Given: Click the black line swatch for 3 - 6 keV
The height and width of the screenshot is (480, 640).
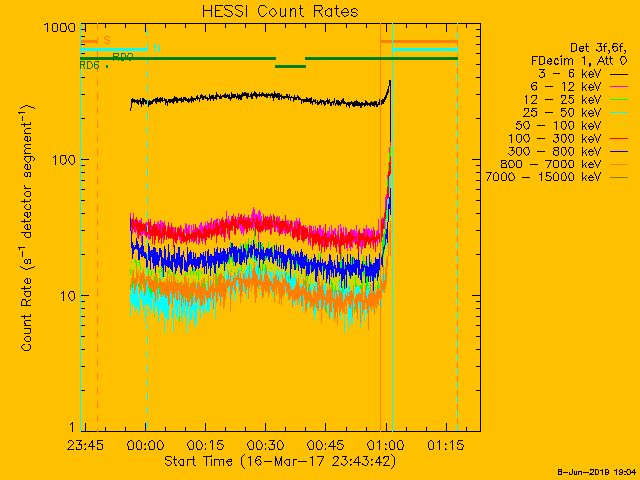Looking at the screenshot, I should pyautogui.click(x=619, y=74).
